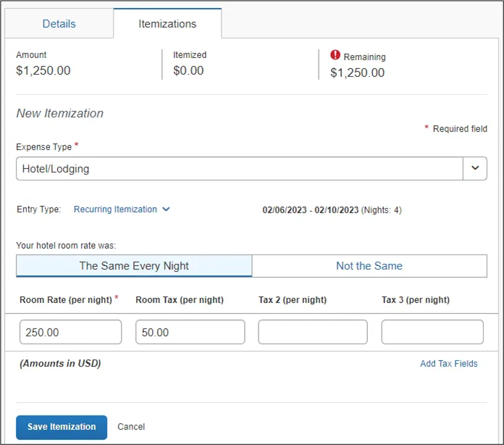The width and height of the screenshot is (504, 445).
Task: Click the Amount $1,250.00 value
Action: (43, 71)
